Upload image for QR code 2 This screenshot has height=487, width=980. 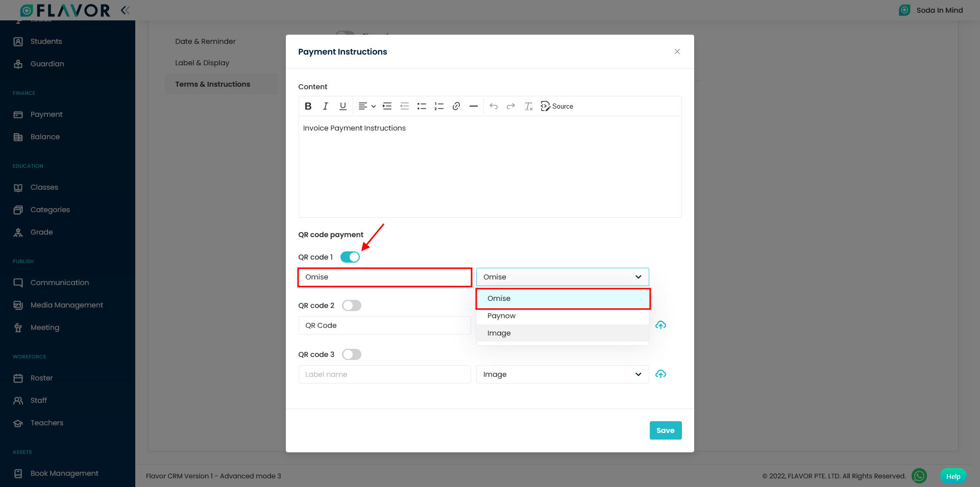coord(660,325)
